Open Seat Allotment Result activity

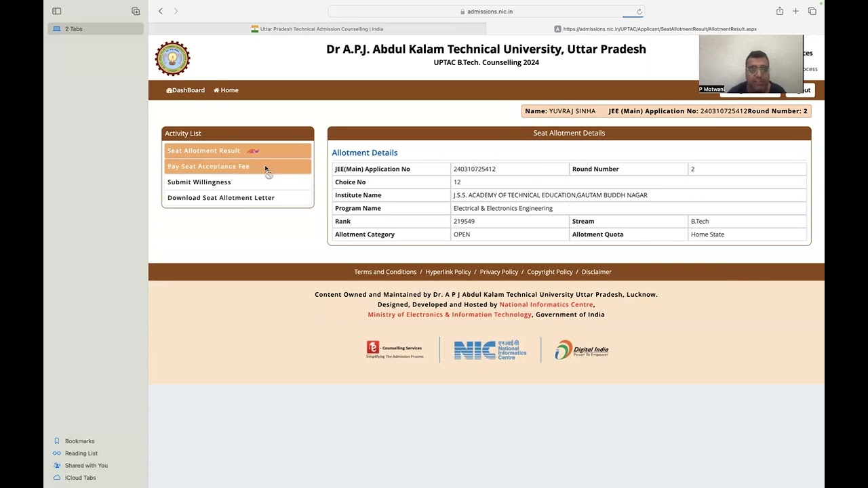(237, 150)
